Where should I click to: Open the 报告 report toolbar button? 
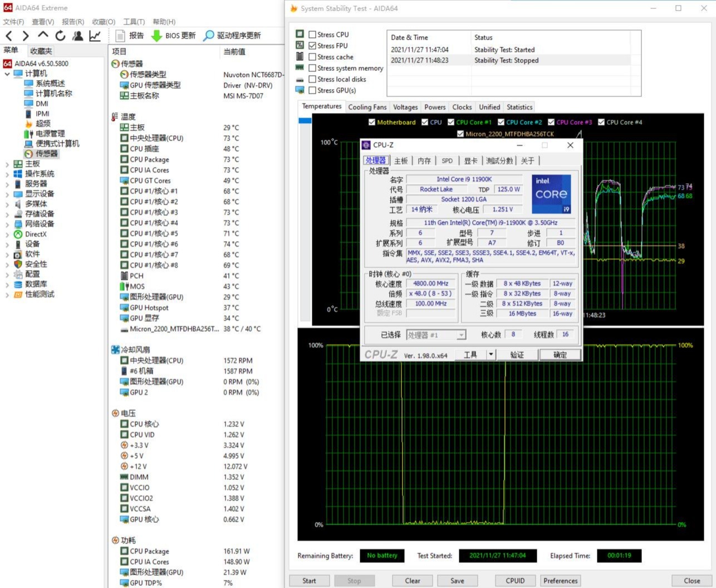click(x=130, y=36)
